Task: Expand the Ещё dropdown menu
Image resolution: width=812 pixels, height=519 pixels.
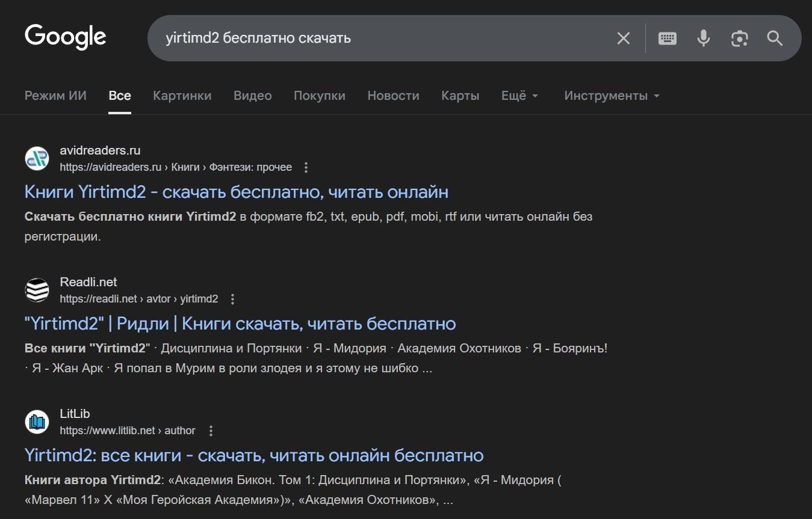Action: point(519,96)
